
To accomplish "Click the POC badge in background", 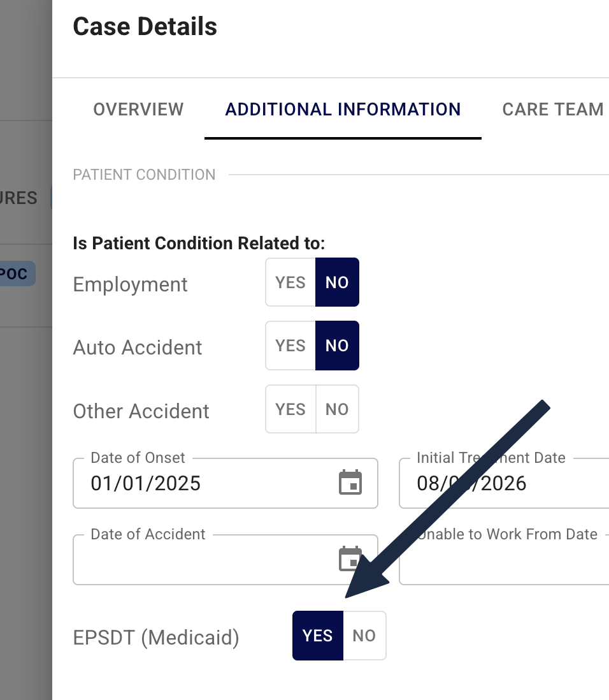I will click(x=16, y=273).
